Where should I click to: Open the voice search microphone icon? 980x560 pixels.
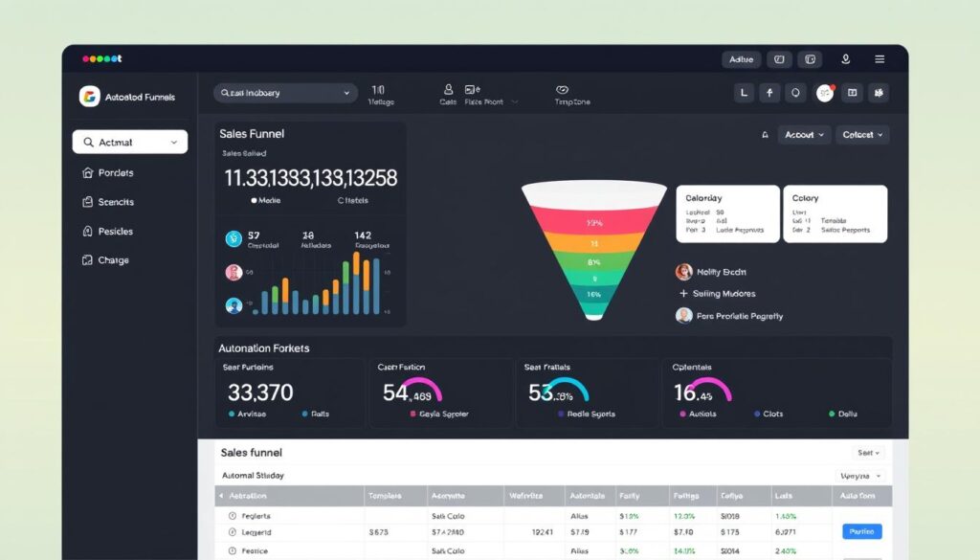[845, 59]
